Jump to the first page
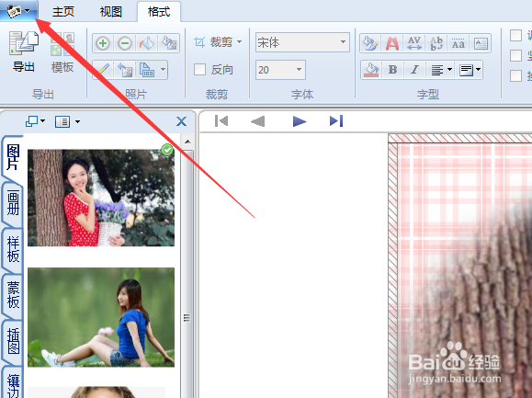This screenshot has width=532, height=398. (x=221, y=121)
